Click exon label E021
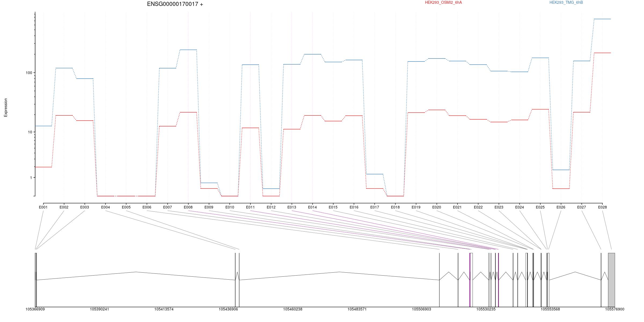Viewport: 644px width, 322px height. point(457,207)
